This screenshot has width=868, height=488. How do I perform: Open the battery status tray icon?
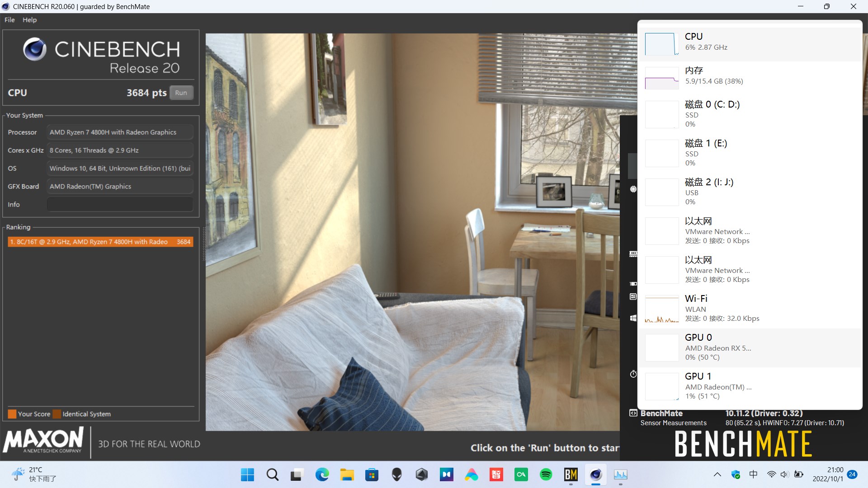click(799, 474)
